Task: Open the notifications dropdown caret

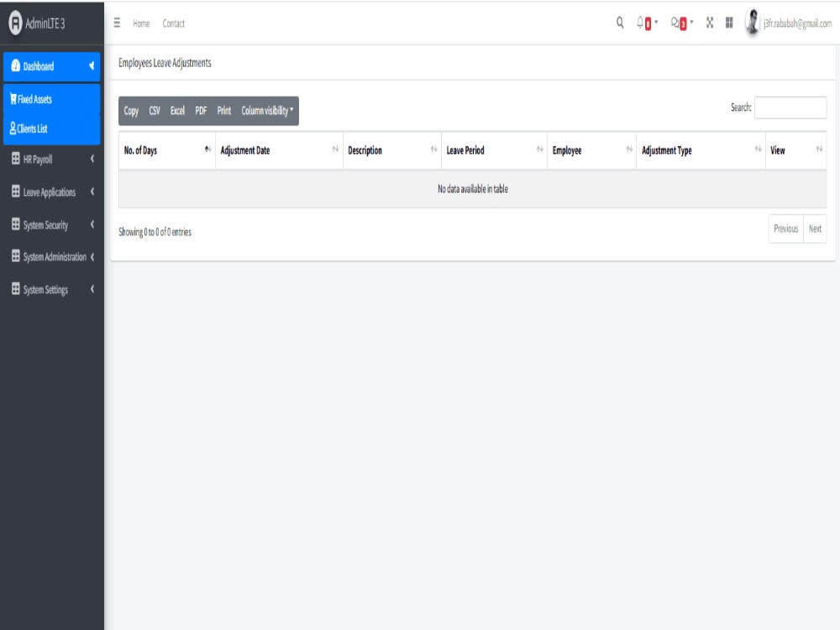Action: [656, 22]
